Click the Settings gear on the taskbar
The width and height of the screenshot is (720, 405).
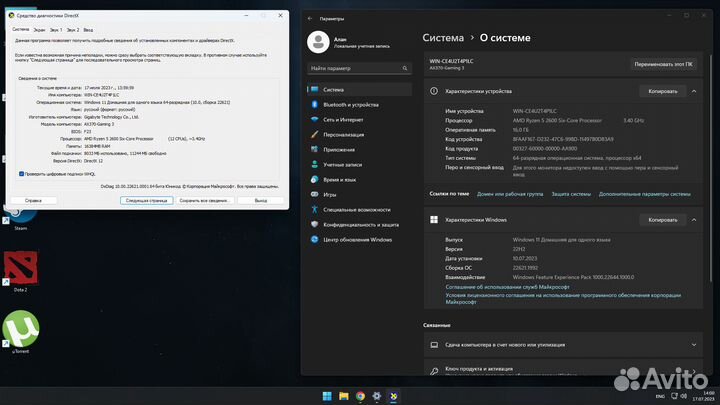pos(377,396)
